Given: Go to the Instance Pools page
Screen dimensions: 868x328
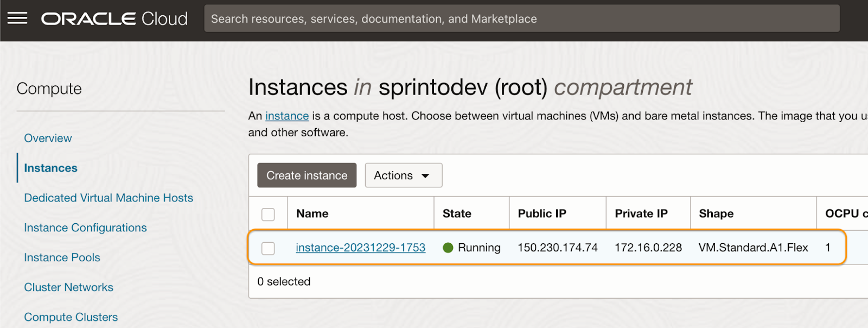Looking at the screenshot, I should (62, 257).
